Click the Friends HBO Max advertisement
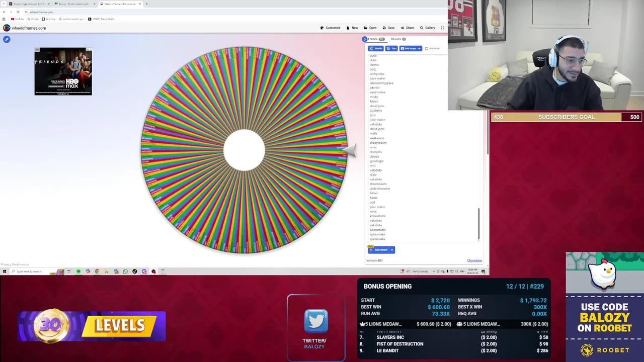Screen dimensions: 644x362 click(63, 71)
